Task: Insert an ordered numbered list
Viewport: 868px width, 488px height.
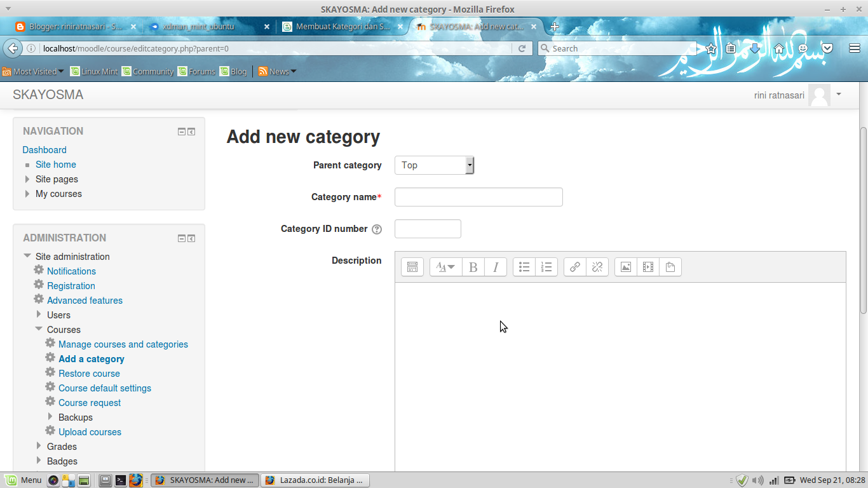Action: (546, 267)
